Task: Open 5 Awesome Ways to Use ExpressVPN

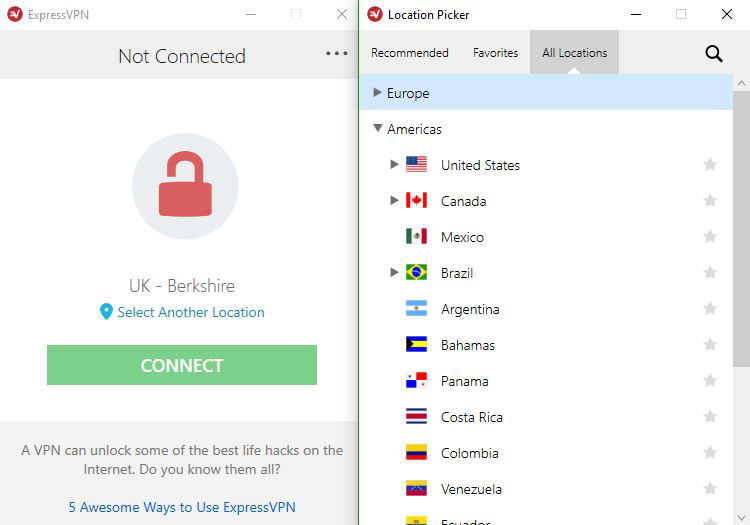Action: click(x=182, y=507)
